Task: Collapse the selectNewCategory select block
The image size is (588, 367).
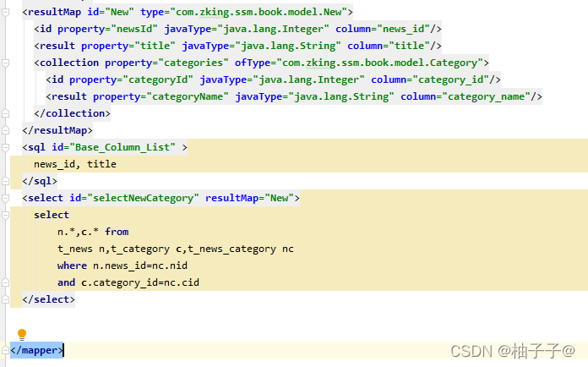Action: pyautogui.click(x=5, y=198)
